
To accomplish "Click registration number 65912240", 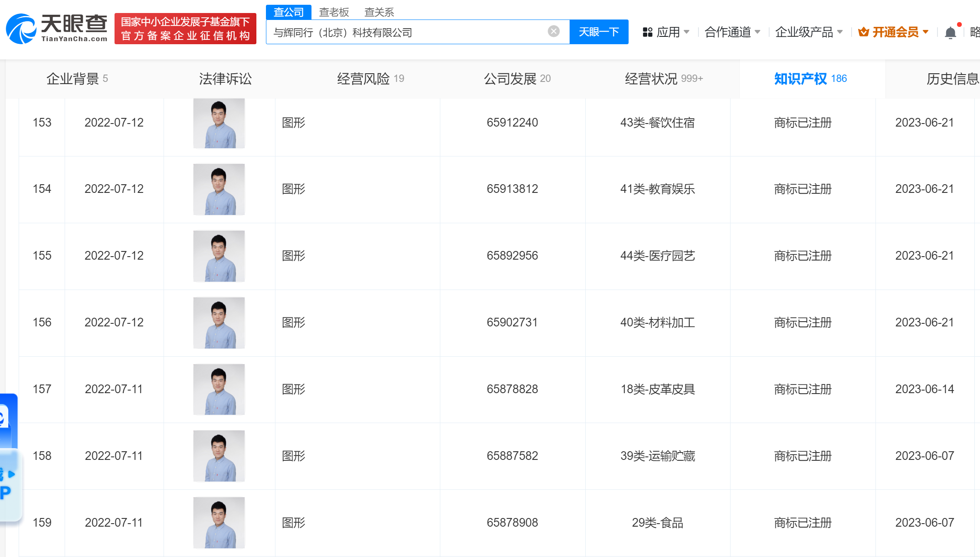I will [512, 123].
